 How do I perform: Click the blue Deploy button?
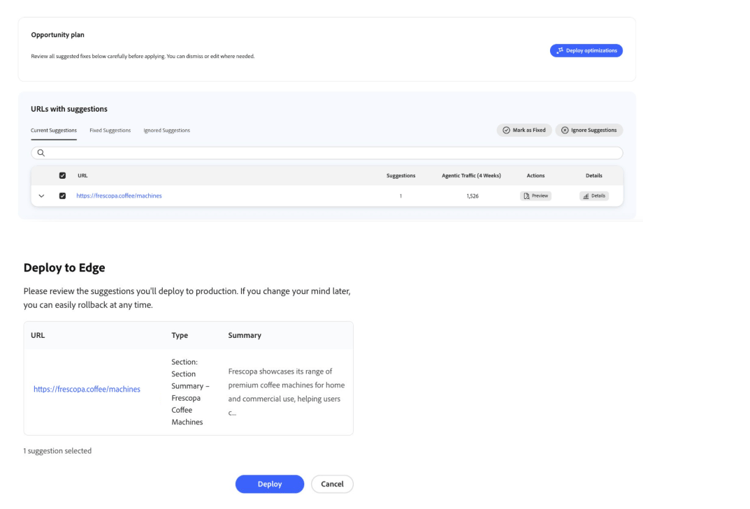tap(270, 484)
